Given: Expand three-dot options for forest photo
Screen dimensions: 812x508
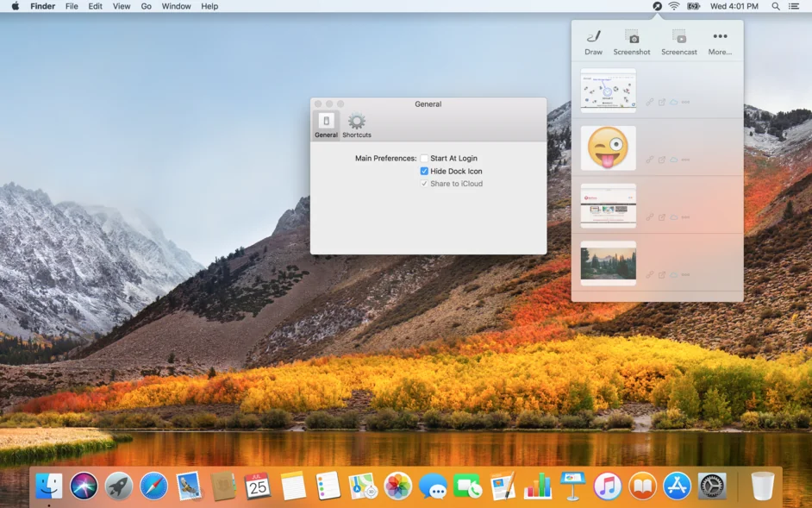Looking at the screenshot, I should (x=686, y=275).
